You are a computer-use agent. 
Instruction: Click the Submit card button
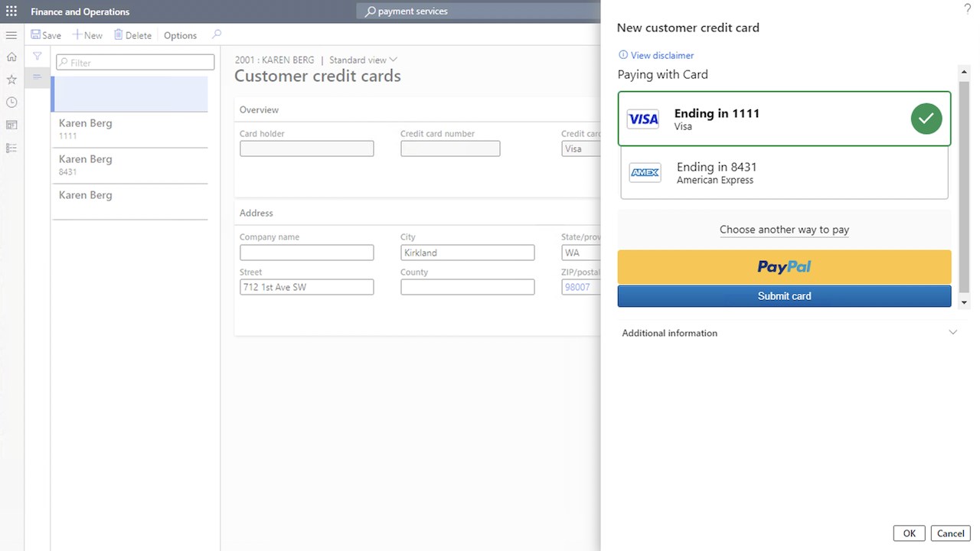pos(784,296)
